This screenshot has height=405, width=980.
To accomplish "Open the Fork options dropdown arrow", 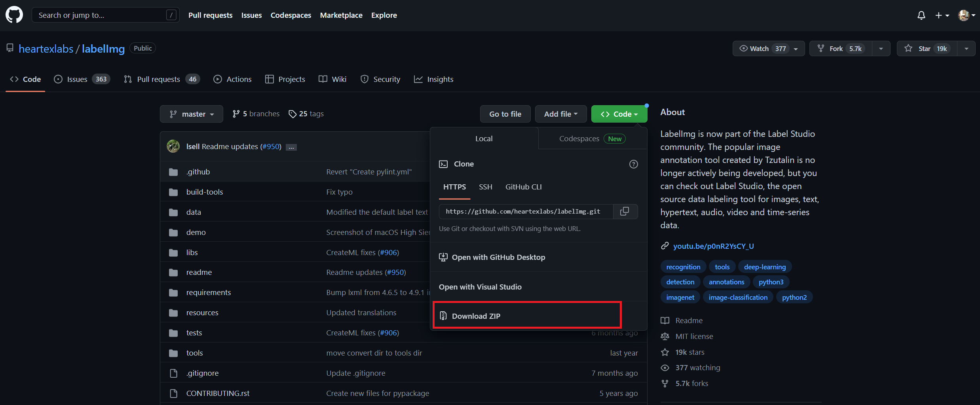I will click(x=881, y=49).
